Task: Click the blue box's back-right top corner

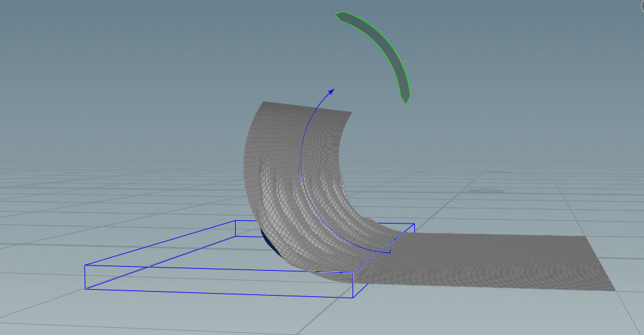Action: [x=414, y=224]
